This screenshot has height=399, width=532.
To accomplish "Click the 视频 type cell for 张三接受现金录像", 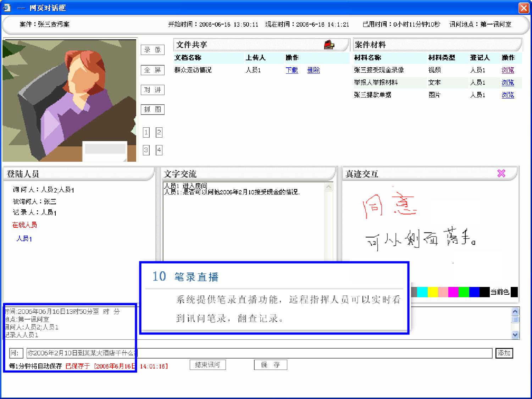I will click(x=434, y=70).
